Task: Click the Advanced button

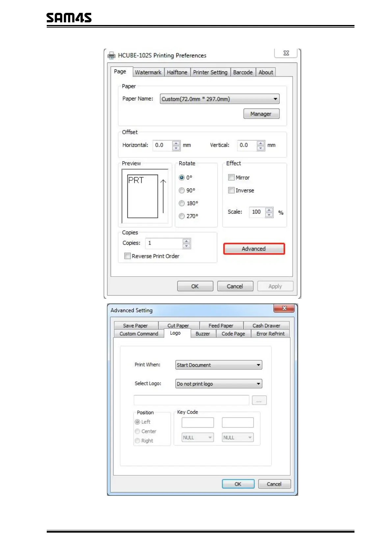Action: pyautogui.click(x=254, y=249)
